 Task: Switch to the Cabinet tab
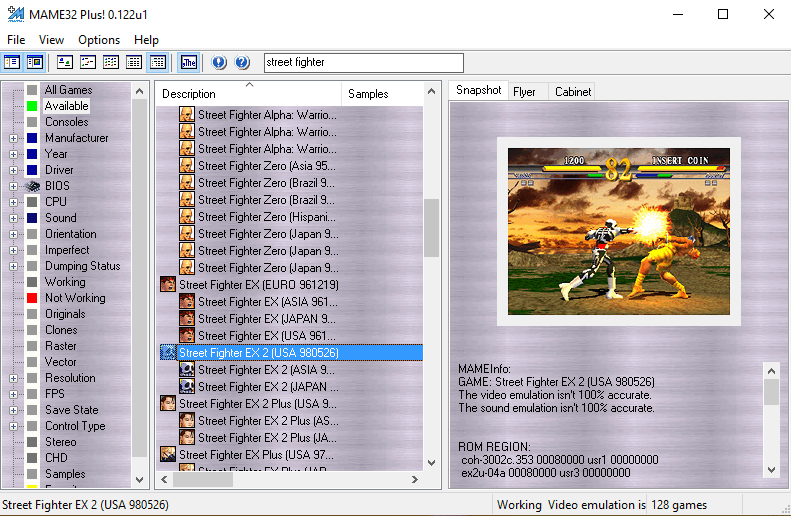pyautogui.click(x=573, y=92)
